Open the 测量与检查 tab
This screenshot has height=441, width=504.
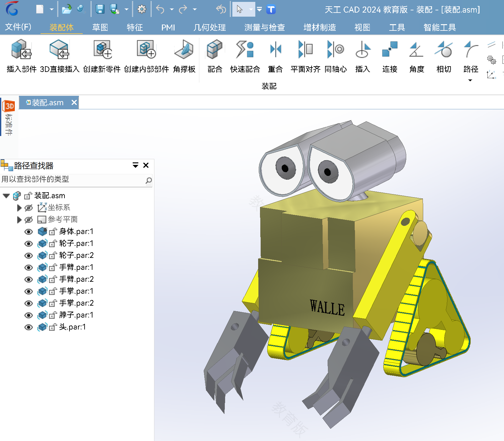click(x=265, y=28)
